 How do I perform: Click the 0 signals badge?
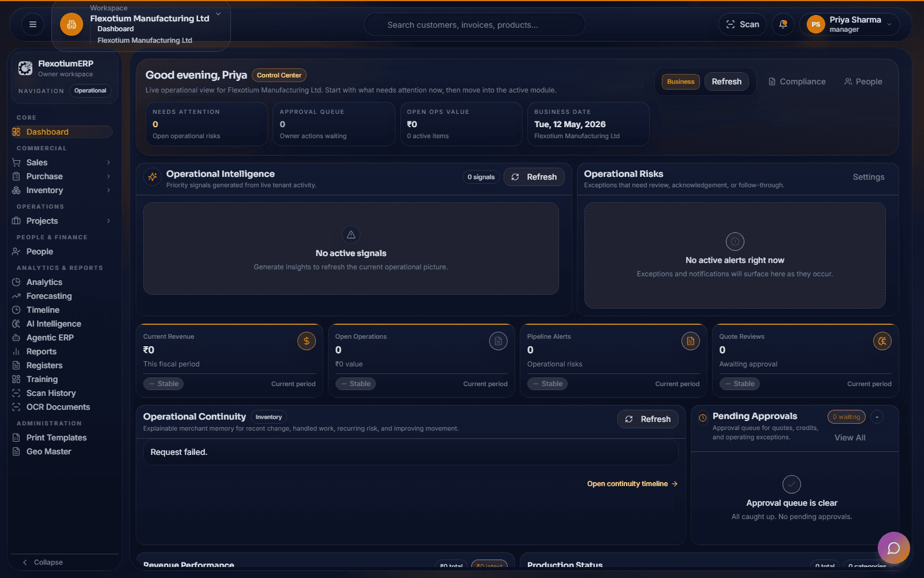[481, 177]
